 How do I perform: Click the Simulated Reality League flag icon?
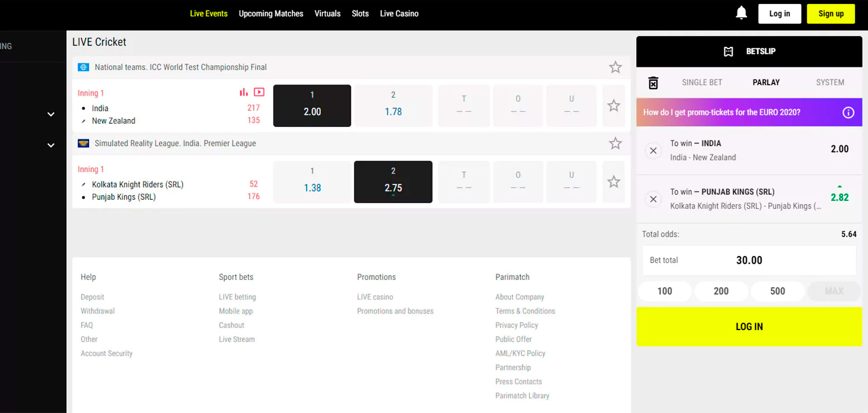click(84, 144)
